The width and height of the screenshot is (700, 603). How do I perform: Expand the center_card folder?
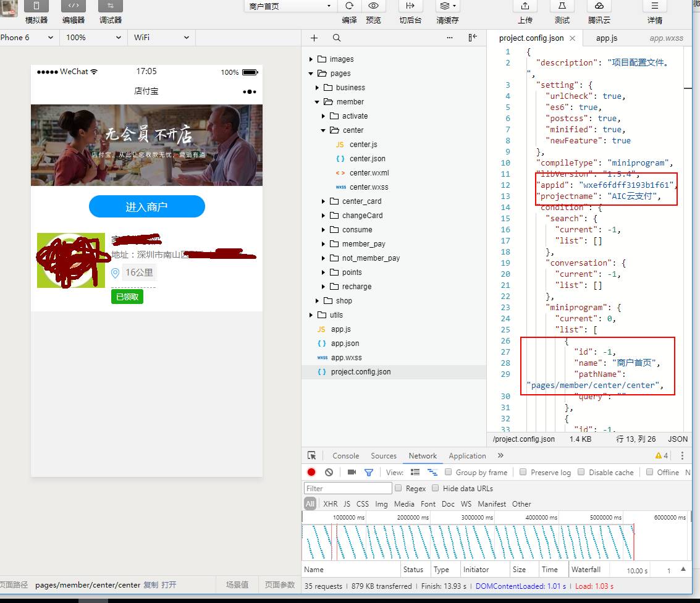tap(361, 201)
